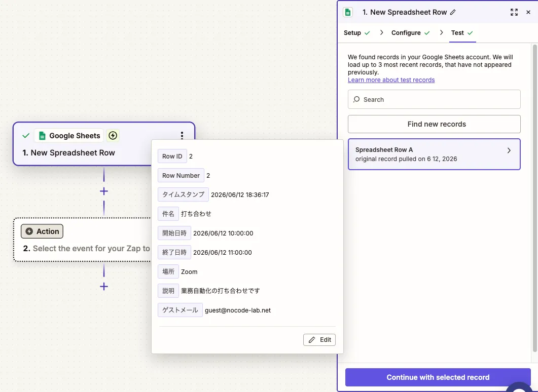Click the guest@nocode-lab.net value
This screenshot has height=392, width=538.
238,310
